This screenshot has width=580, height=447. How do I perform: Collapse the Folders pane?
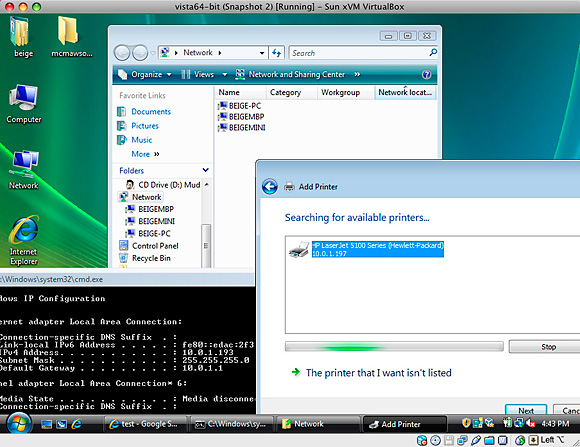(206, 170)
